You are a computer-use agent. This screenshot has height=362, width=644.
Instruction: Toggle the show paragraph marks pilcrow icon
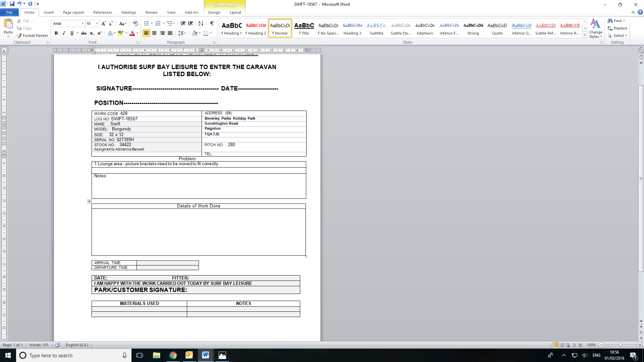[212, 23]
